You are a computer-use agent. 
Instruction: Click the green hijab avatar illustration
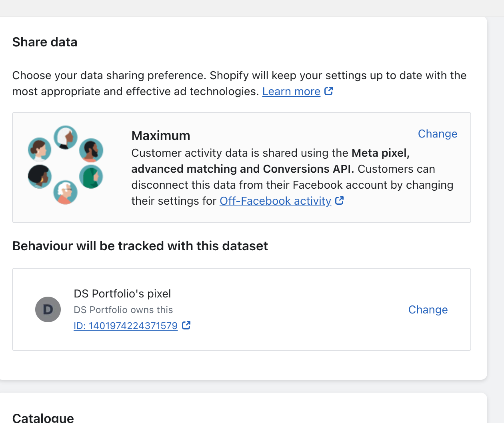tap(91, 177)
